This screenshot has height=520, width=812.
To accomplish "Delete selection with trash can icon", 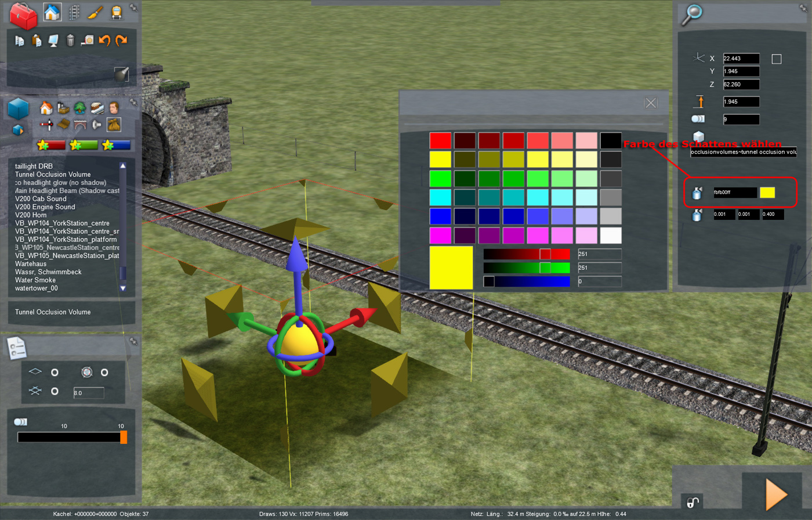I will point(70,41).
